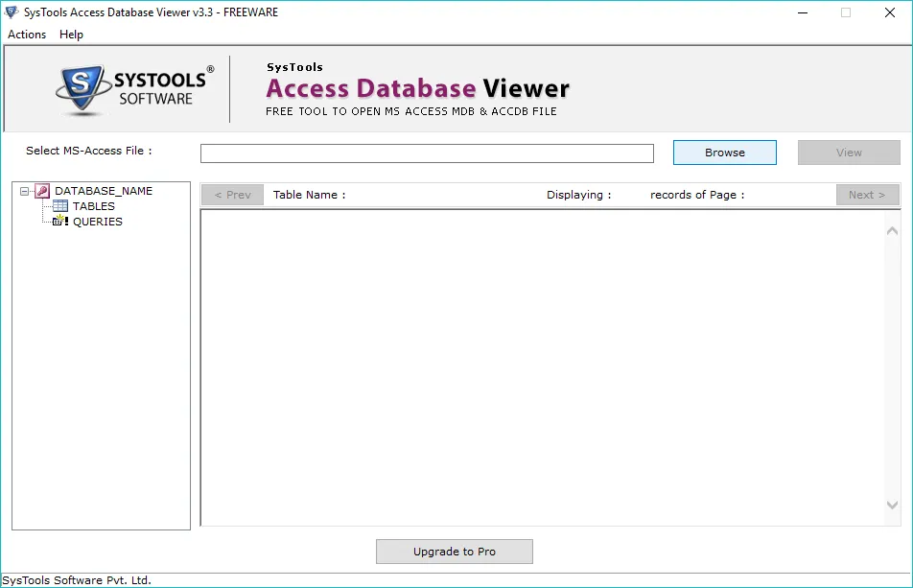Select the DATABASE_NAME root label
The image size is (913, 588).
tap(104, 191)
